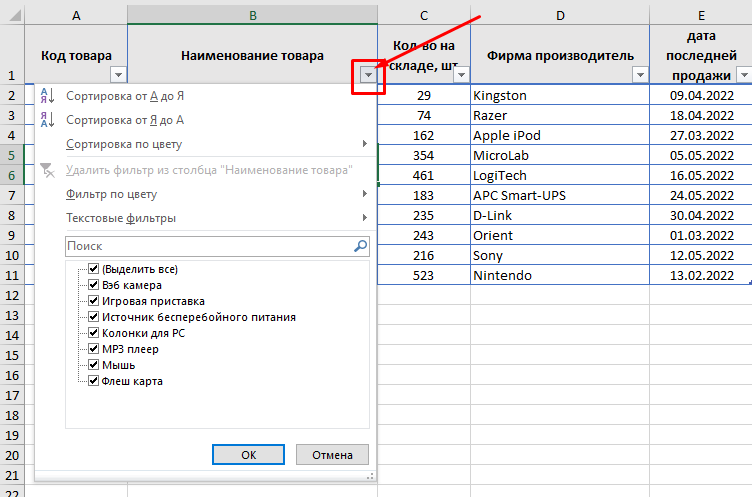Screen dimensions: 752x497
Task: Uncheck Источник бесперебойного питания checkbox
Action: 94,317
